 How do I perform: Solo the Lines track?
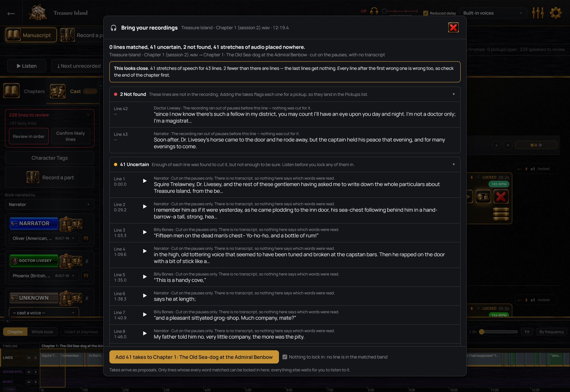click(x=35, y=358)
